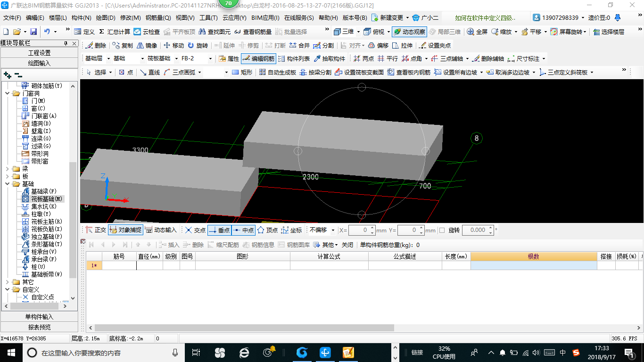Click 自动生成板 auto generate slab

click(277, 72)
